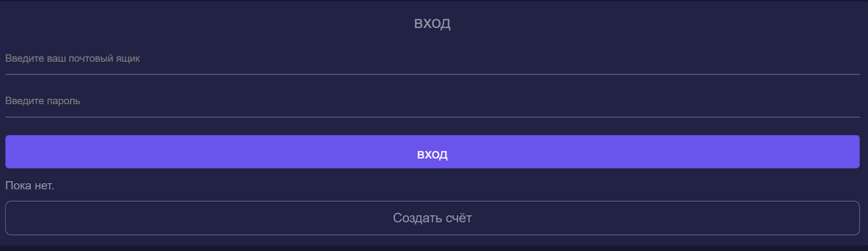Click the Создать счёт button
868x251 pixels.
tap(432, 218)
